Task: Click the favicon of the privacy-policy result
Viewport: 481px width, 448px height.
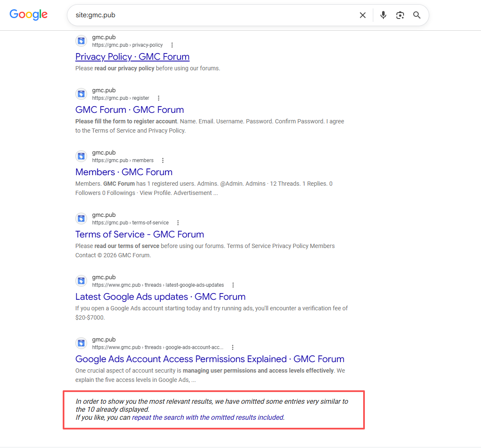Action: click(81, 41)
